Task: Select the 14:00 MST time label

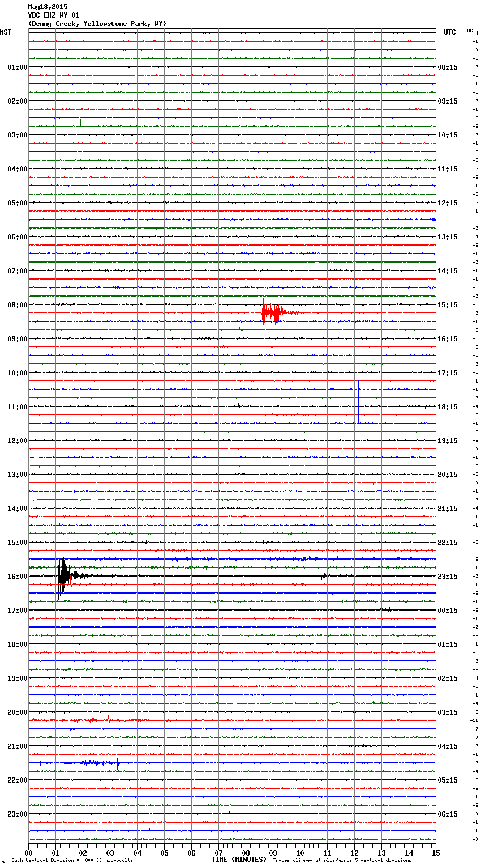Action: (x=18, y=509)
